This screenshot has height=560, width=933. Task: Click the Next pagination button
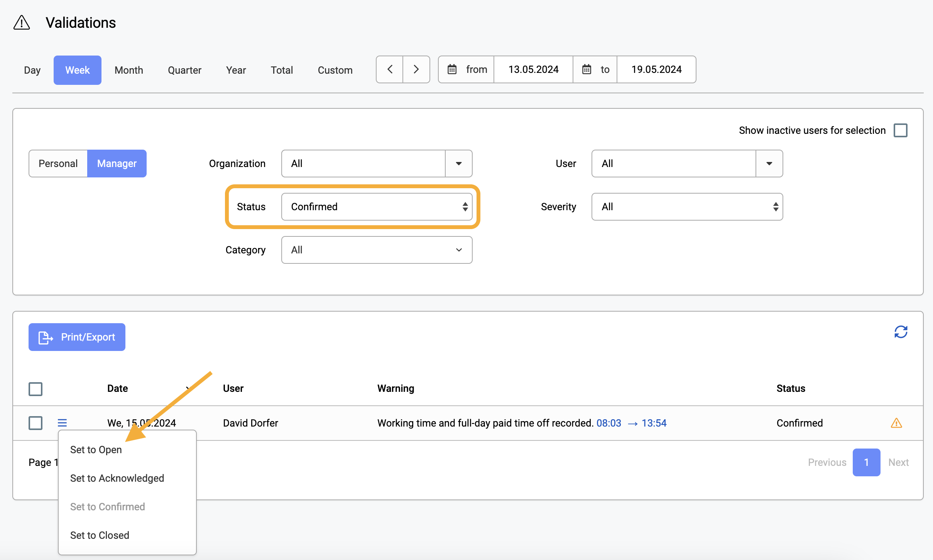coord(898,462)
